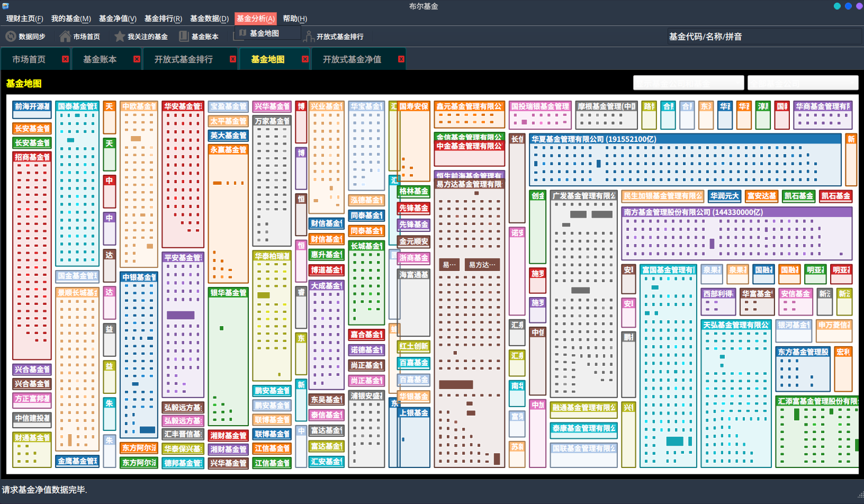The height and width of the screenshot is (504, 864).
Task: Select the 摩根基金管理 block header
Action: (607, 106)
